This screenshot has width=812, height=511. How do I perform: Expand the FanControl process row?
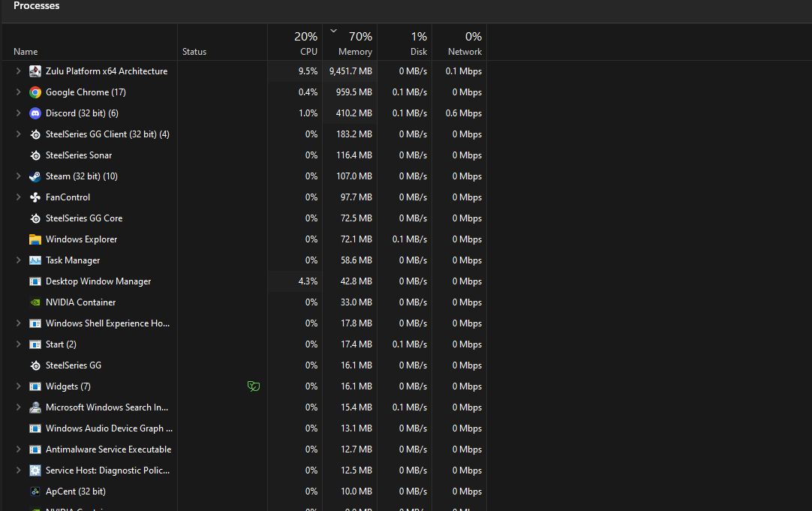pos(18,197)
